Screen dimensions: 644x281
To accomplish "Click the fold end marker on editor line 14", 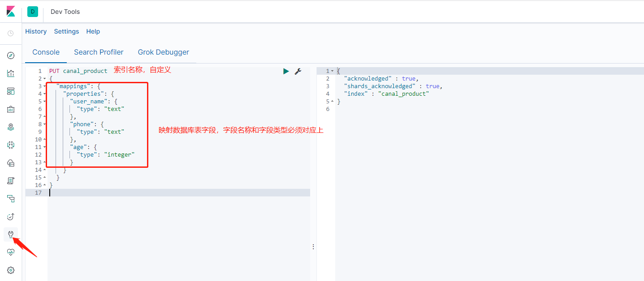I will point(44,170).
